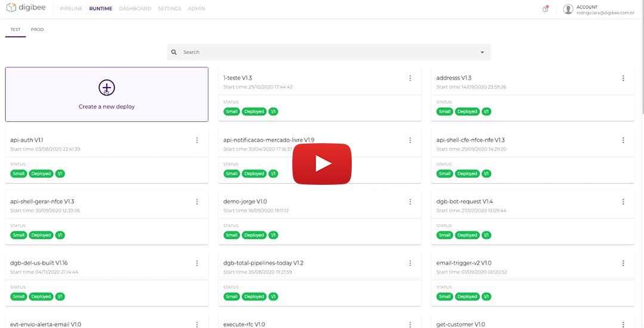This screenshot has height=328, width=644.
Task: Open options menu for get-customer V1.0
Action: (623, 324)
